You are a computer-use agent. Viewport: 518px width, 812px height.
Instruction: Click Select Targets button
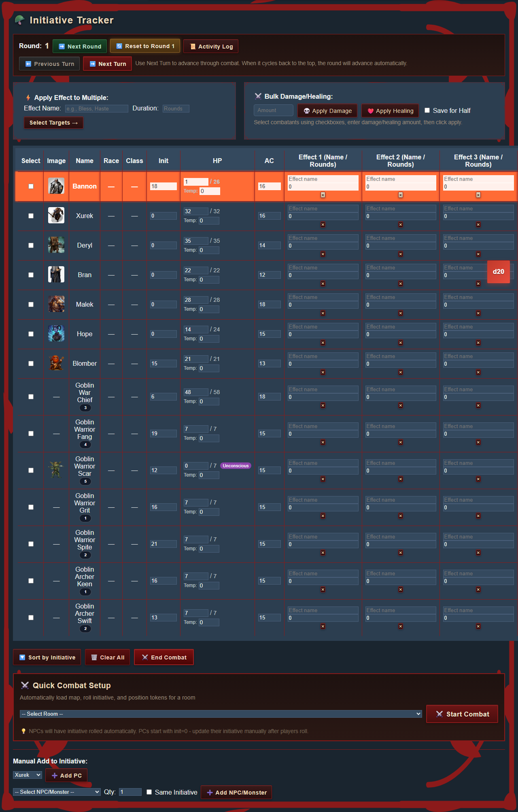point(53,123)
